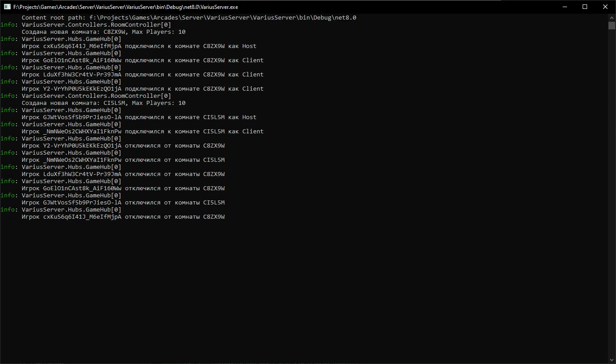Close the VariusServer.exe console window
The width and height of the screenshot is (616, 364).
tap(605, 7)
